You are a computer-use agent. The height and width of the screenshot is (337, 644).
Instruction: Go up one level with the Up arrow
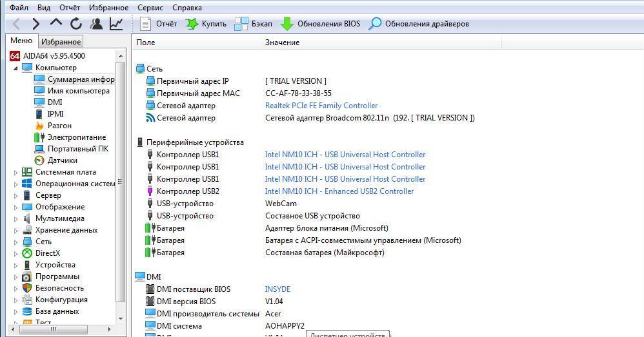(56, 23)
